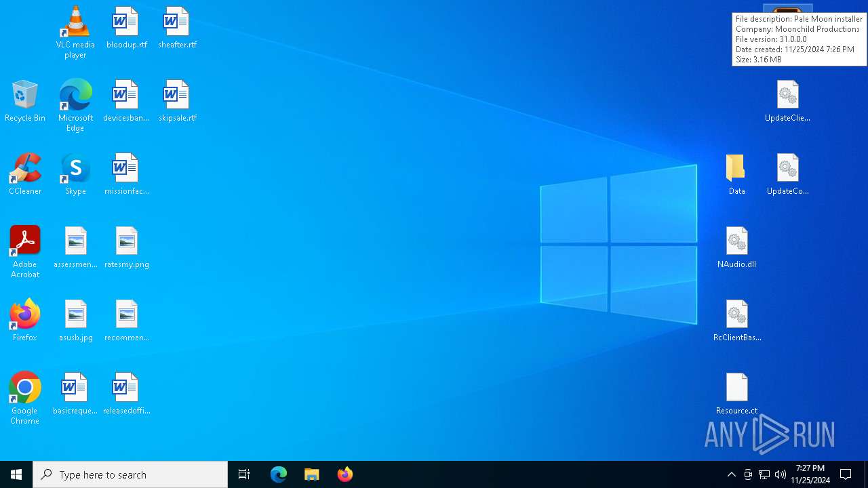Open the Action Center notifications

click(x=846, y=474)
